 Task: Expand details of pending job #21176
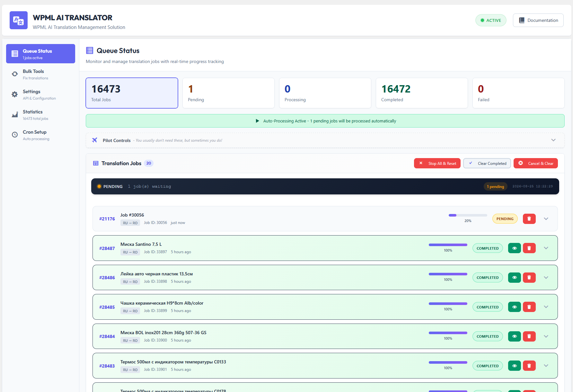[546, 219]
